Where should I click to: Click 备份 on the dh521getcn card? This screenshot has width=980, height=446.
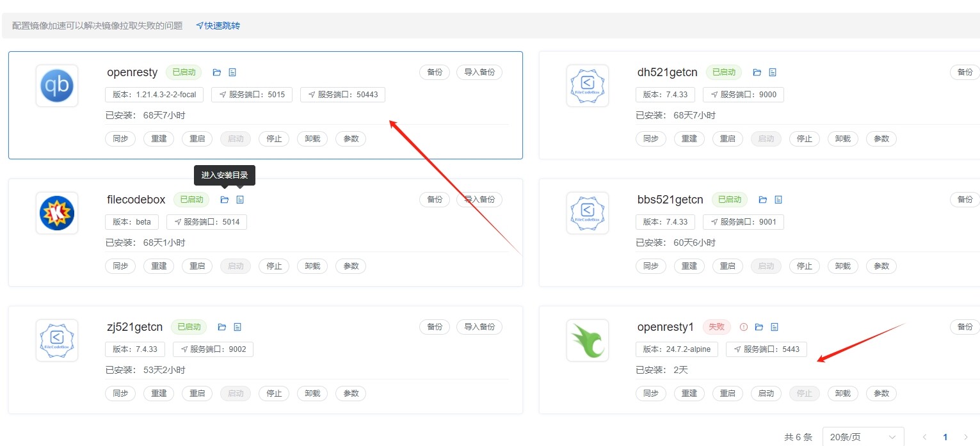[965, 72]
